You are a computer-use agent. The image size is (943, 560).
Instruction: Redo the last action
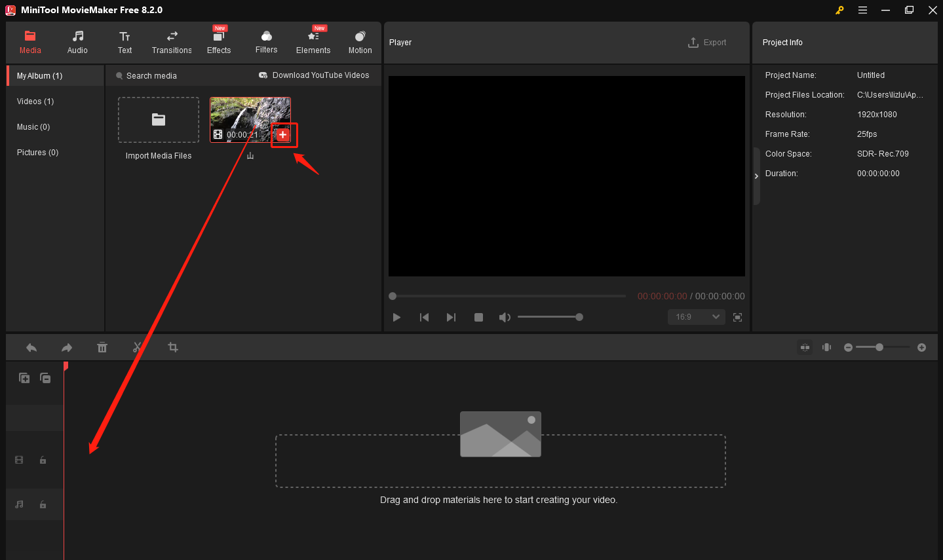point(67,348)
